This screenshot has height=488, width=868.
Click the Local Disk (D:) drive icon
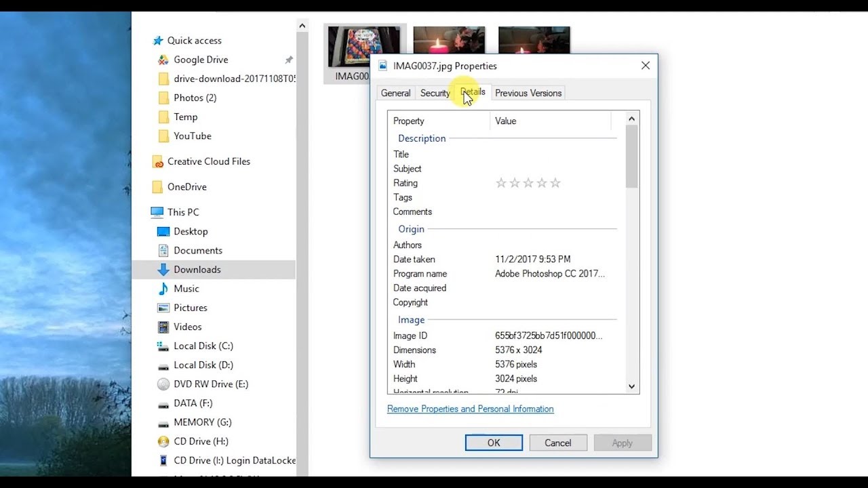pyautogui.click(x=163, y=365)
